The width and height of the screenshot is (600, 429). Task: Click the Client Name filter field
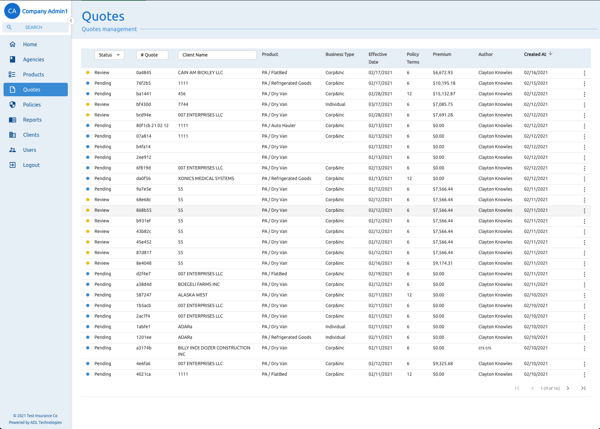click(x=217, y=55)
